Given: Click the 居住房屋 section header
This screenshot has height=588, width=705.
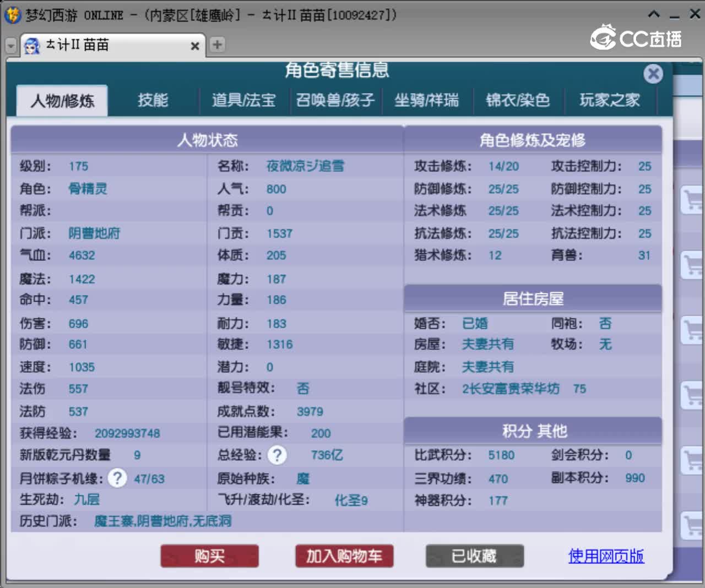Looking at the screenshot, I should [533, 298].
